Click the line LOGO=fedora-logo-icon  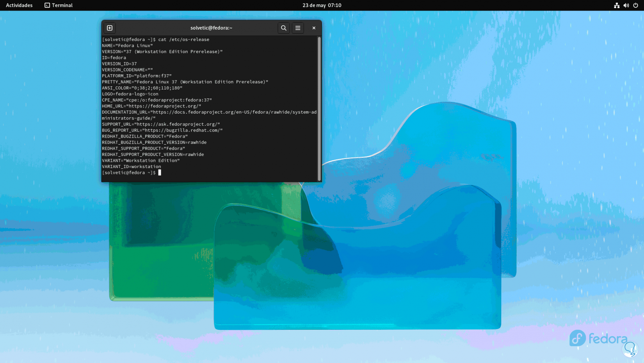pyautogui.click(x=130, y=94)
